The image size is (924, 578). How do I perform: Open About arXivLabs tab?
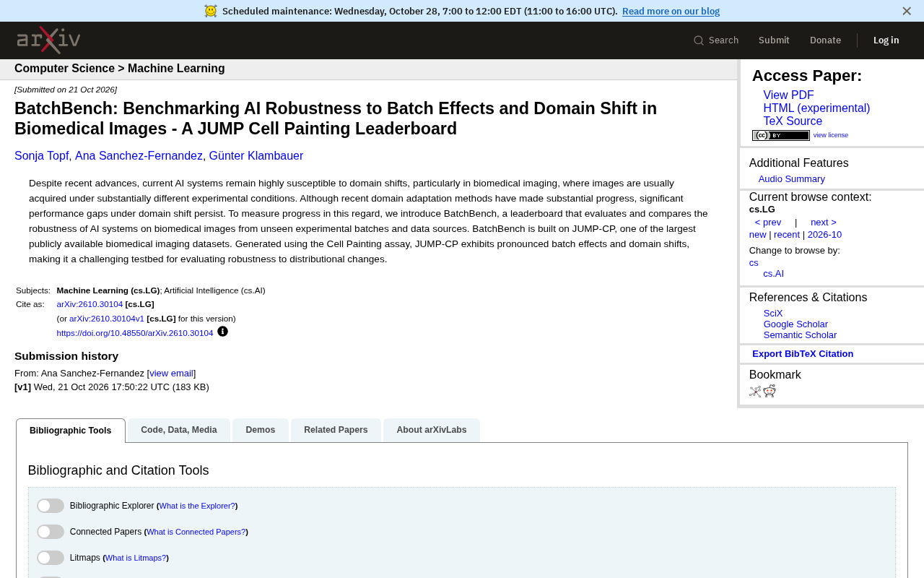pos(432,430)
